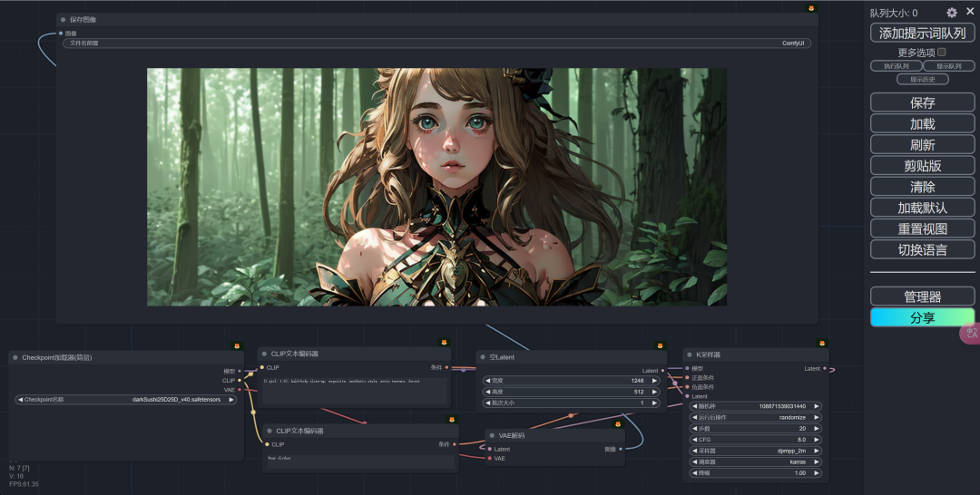
Task: Increase CFG value with right arrow
Action: (817, 440)
